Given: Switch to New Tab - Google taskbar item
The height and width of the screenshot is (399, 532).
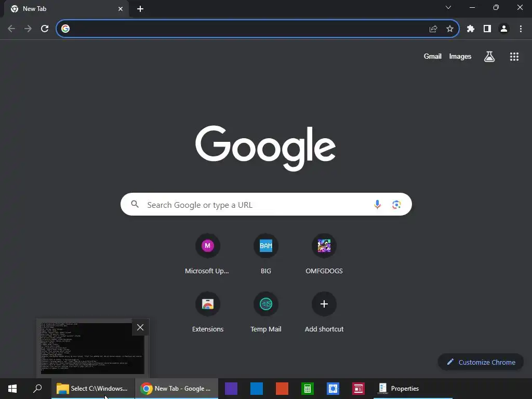Looking at the screenshot, I should coord(177,389).
